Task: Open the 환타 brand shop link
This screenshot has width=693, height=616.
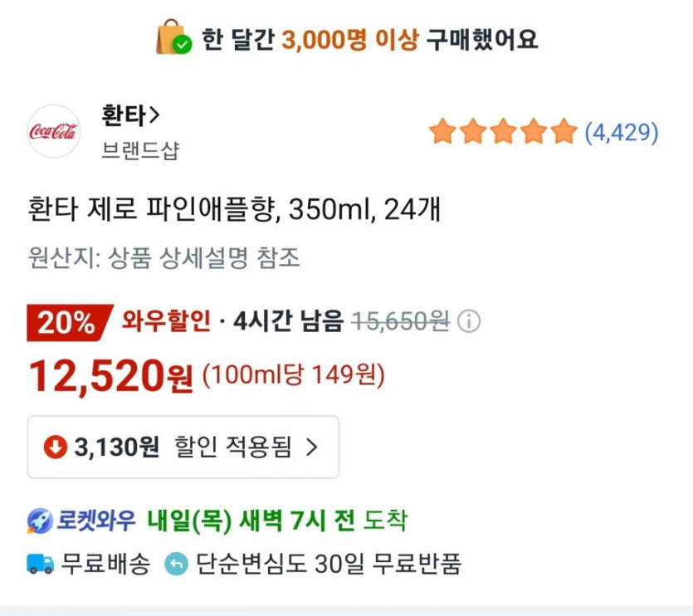Action: point(122,116)
